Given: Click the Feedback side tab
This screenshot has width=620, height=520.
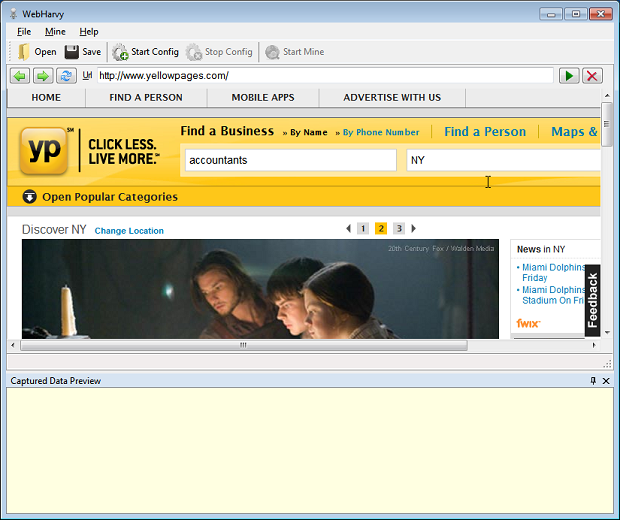Looking at the screenshot, I should tap(592, 300).
